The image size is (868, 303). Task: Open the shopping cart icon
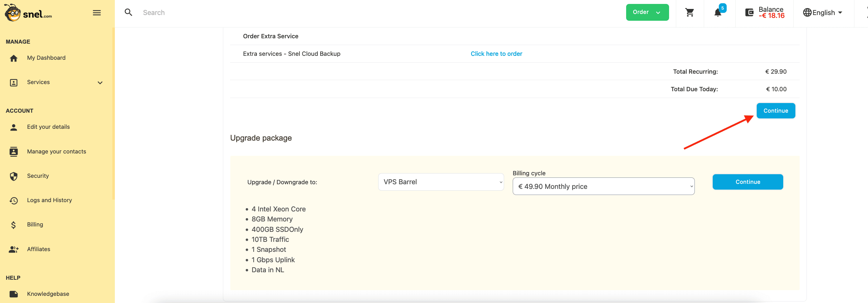click(x=689, y=13)
